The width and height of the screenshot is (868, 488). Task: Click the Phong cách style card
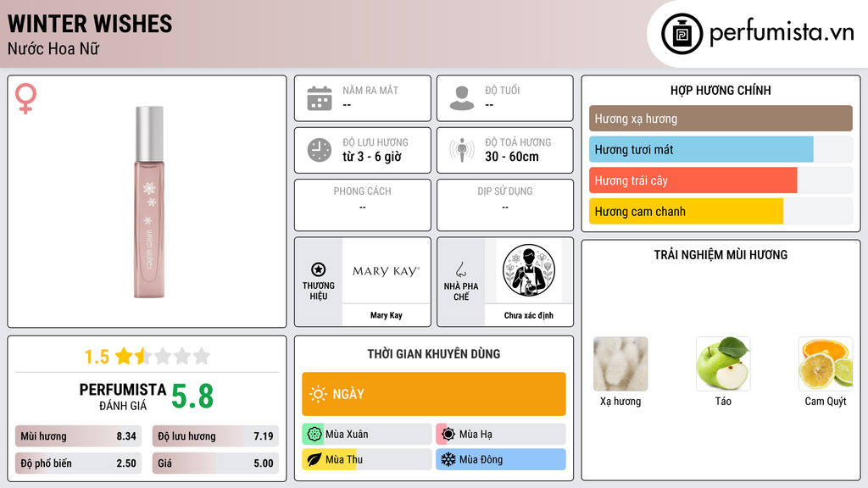(x=363, y=205)
